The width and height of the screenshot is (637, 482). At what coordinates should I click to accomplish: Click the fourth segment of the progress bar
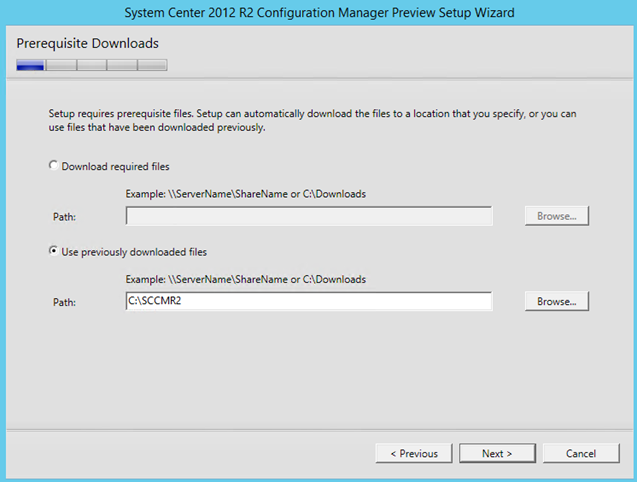click(122, 65)
